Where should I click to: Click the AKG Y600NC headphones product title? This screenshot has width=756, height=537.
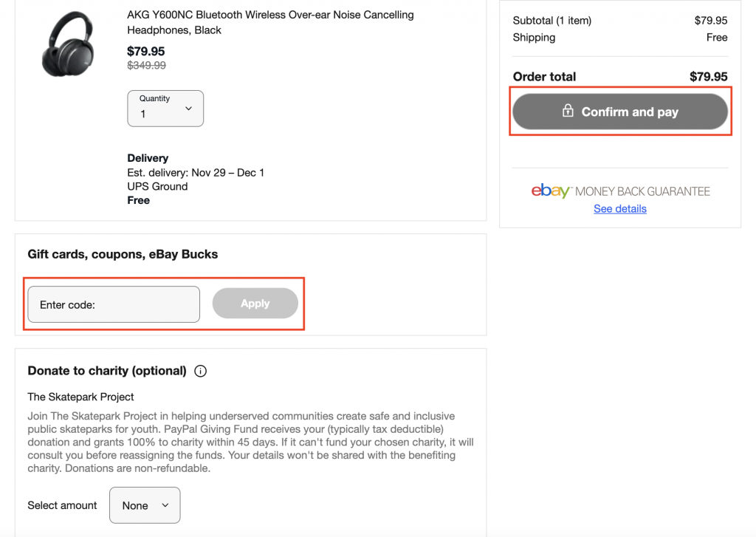click(x=270, y=22)
